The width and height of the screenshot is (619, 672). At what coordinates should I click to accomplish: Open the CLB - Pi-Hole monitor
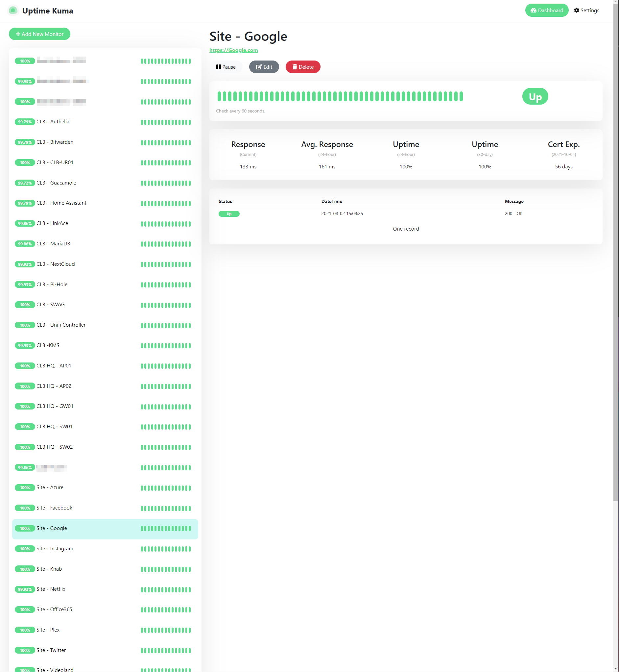105,285
